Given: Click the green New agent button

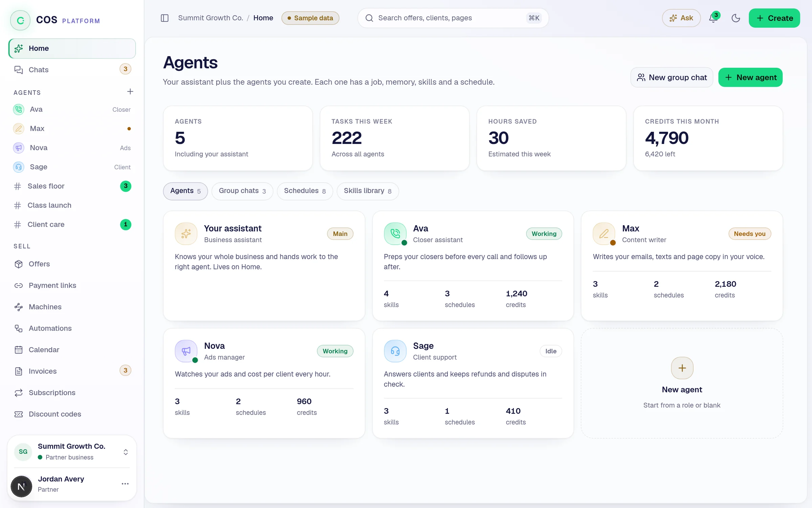Looking at the screenshot, I should (x=750, y=78).
